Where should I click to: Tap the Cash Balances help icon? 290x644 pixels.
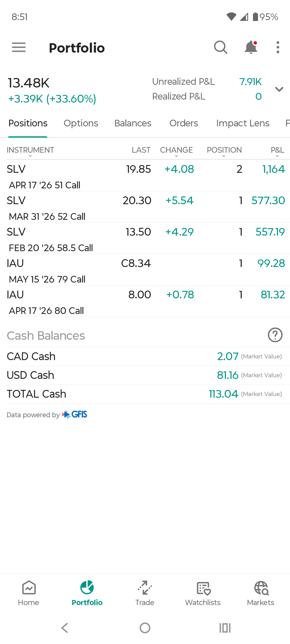pos(275,335)
